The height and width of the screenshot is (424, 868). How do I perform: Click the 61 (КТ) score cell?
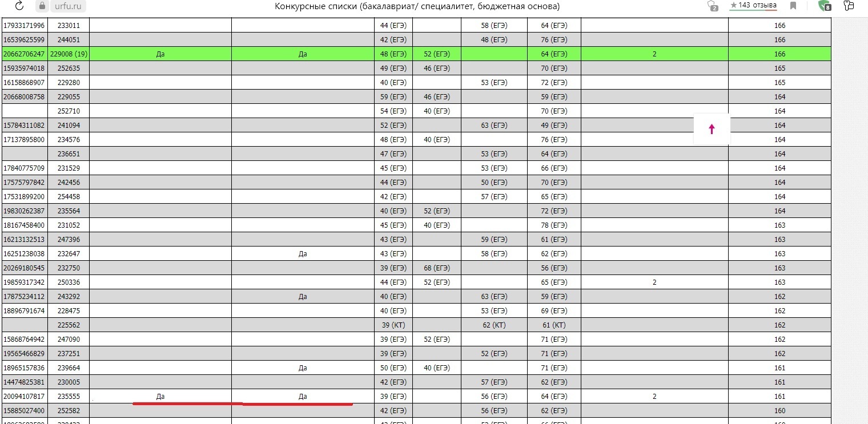pyautogui.click(x=554, y=325)
